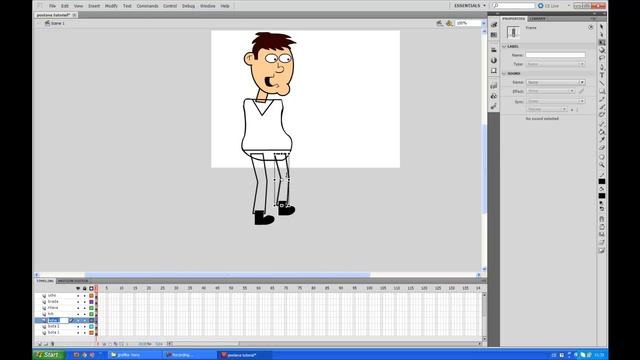Open the Sound Effect dropdown
640x360 pixels.
point(551,91)
